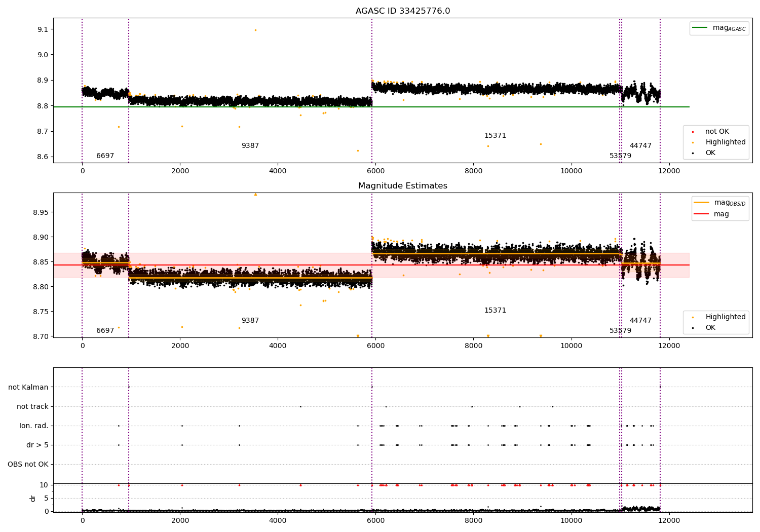Viewport: 760px width, 532px height.
Task: Click the y-axis tick 10 in the dr panel
Action: [44, 485]
